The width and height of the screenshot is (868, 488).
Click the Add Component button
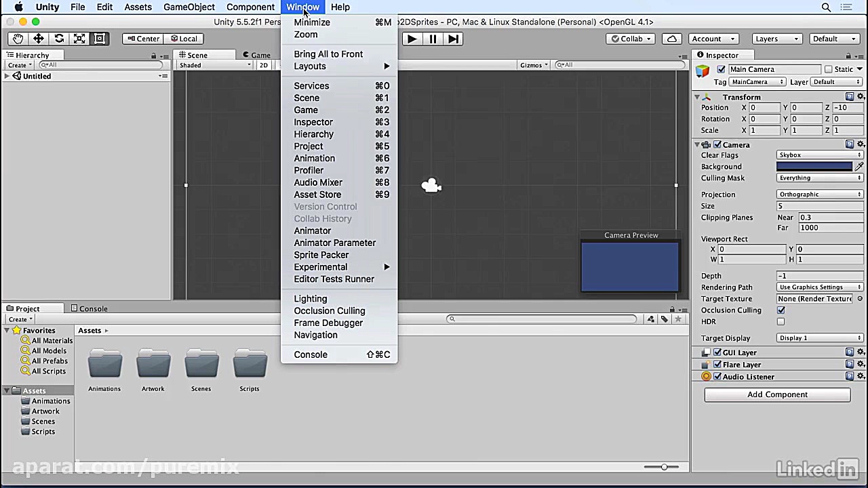coord(777,394)
